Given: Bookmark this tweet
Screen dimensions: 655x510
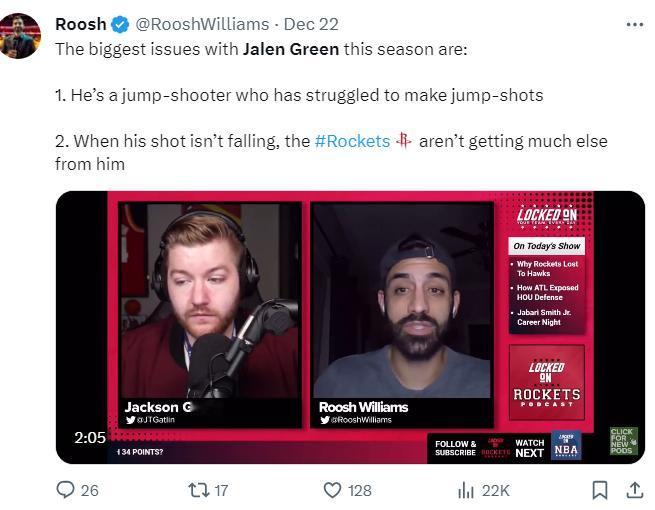Looking at the screenshot, I should 600,490.
